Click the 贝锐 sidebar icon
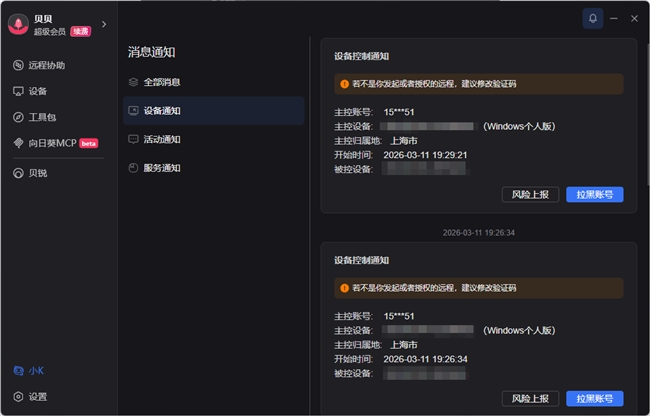 tap(18, 173)
